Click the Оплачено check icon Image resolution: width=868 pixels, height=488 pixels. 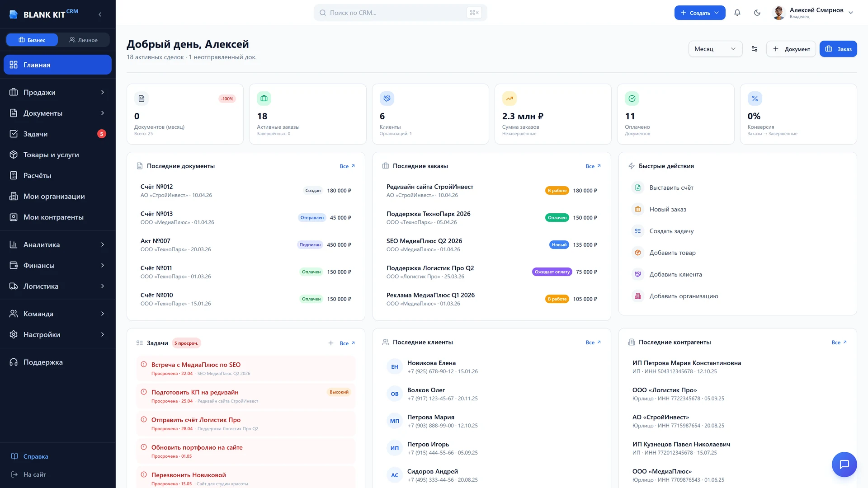point(632,99)
